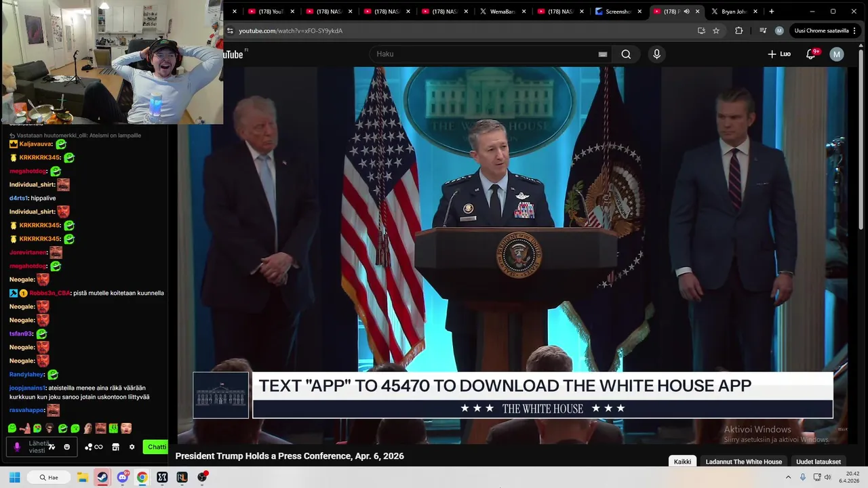The image size is (868, 488).
Task: Click the Vastataan huutomerkki_olli reply header
Action: (x=75, y=135)
